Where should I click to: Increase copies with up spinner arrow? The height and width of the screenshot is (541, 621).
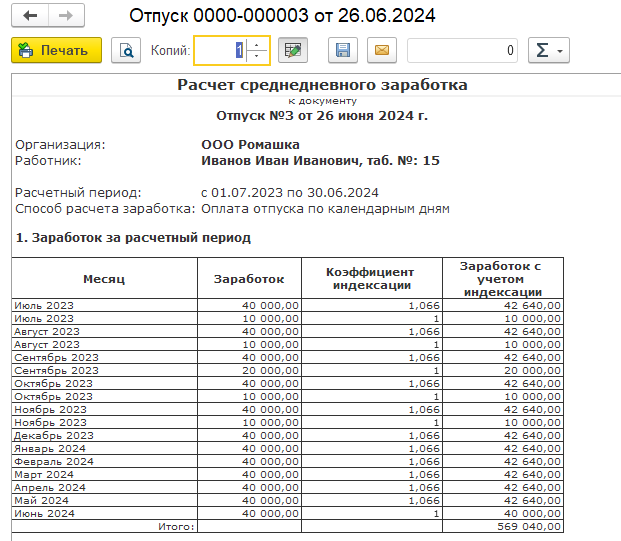(258, 45)
